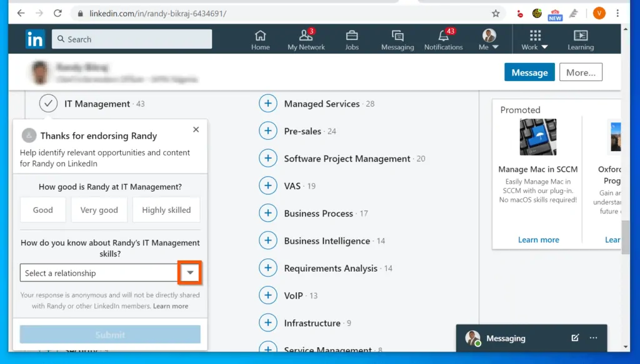
Task: Open the Chrome three-dot menu
Action: (617, 14)
